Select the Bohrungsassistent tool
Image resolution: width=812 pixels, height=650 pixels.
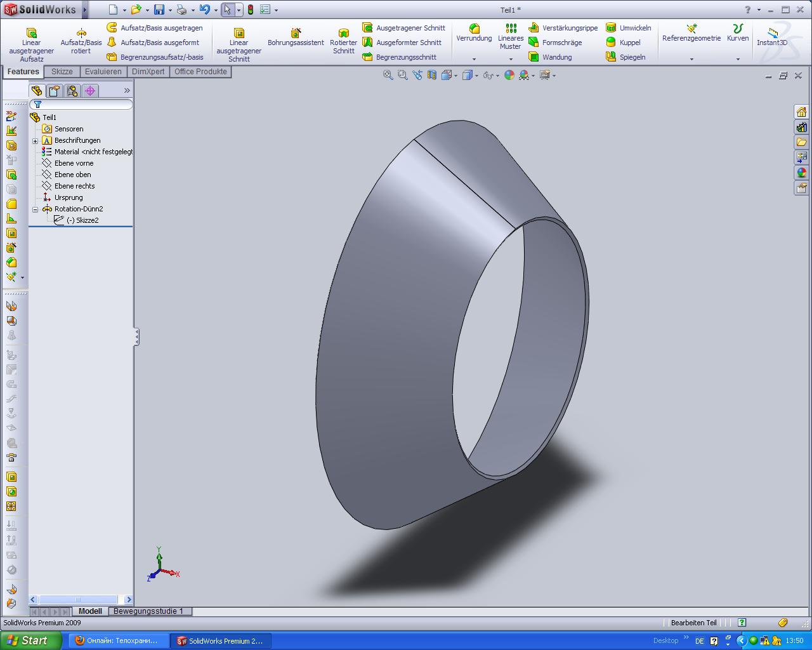[296, 37]
